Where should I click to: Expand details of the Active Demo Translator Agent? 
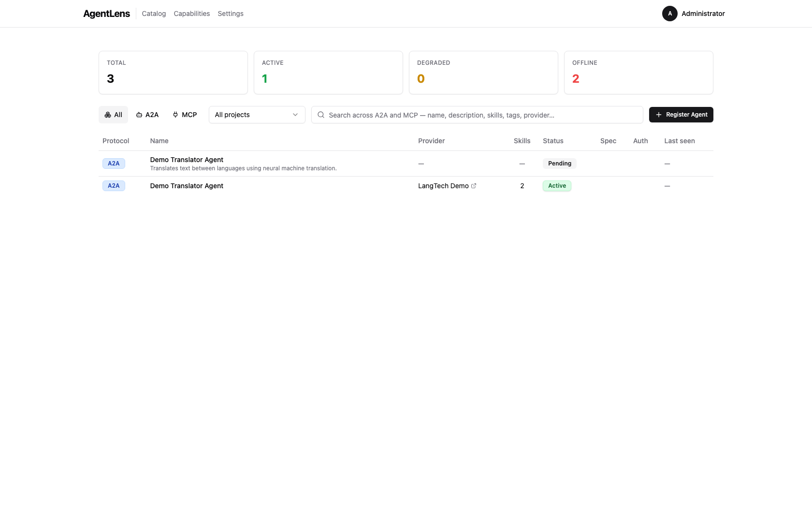tap(186, 186)
